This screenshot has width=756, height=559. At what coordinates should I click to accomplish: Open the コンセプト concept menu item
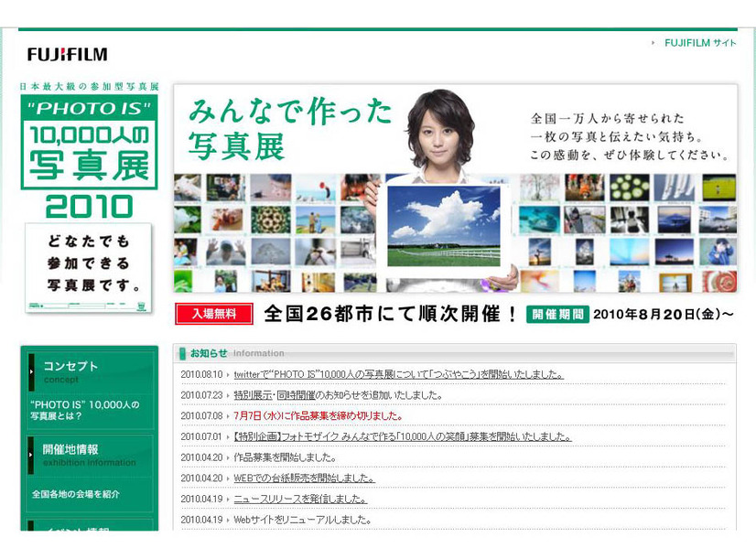click(x=92, y=371)
